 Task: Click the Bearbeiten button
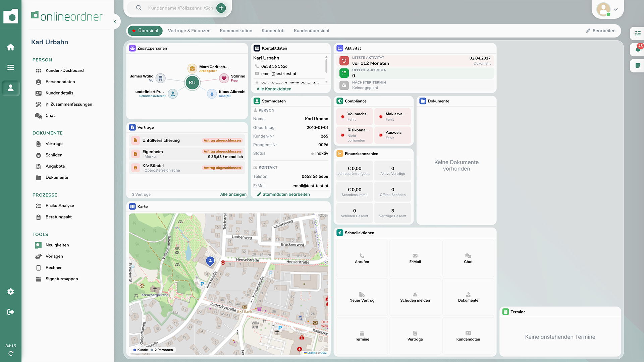click(601, 31)
